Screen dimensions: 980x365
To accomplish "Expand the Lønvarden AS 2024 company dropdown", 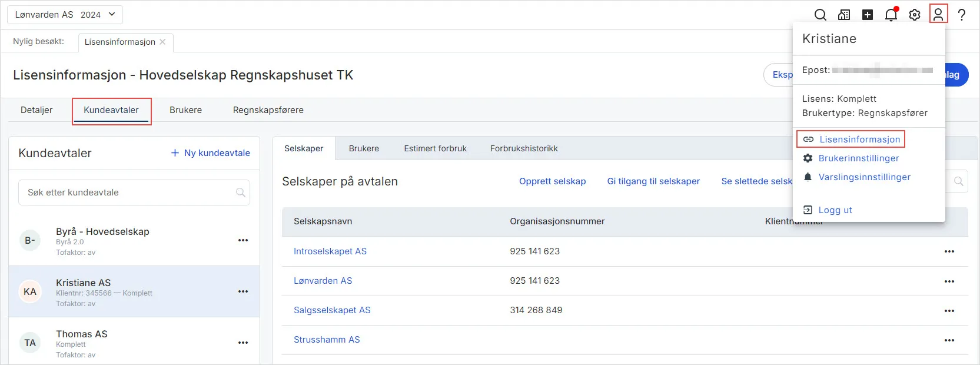I will click(x=65, y=15).
